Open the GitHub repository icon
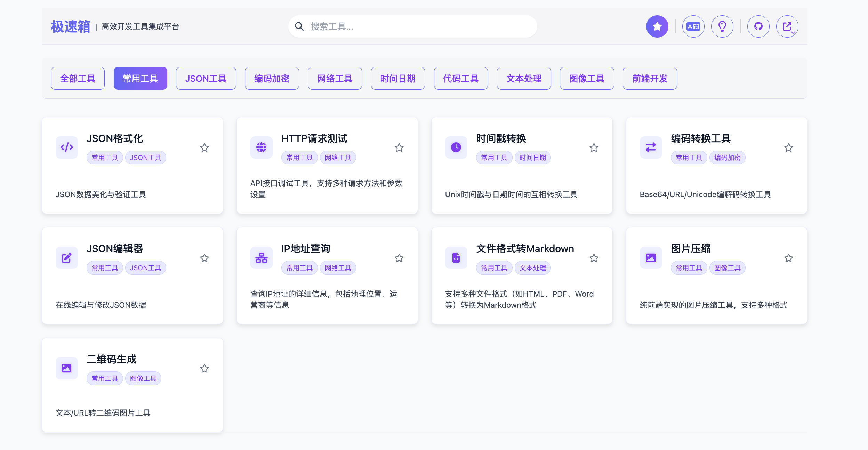Image resolution: width=868 pixels, height=450 pixels. click(x=758, y=26)
